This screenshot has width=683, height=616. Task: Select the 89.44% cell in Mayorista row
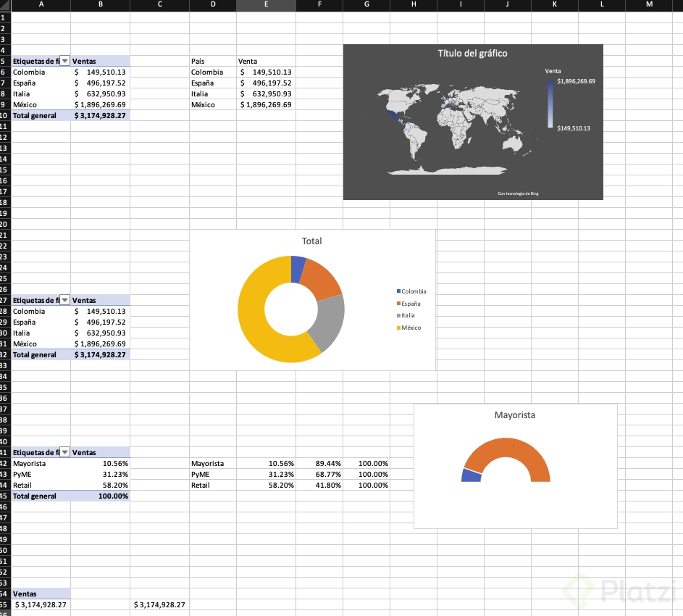tap(319, 463)
